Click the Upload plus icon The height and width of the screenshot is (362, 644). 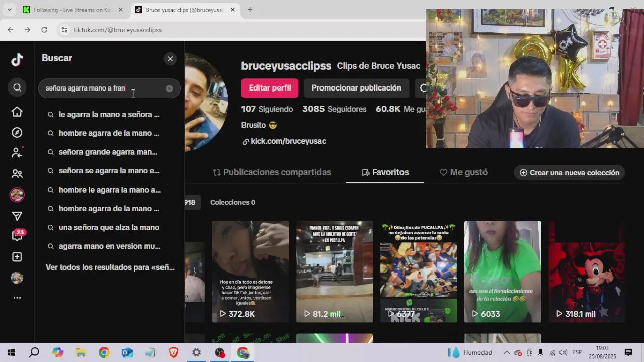[x=17, y=257]
